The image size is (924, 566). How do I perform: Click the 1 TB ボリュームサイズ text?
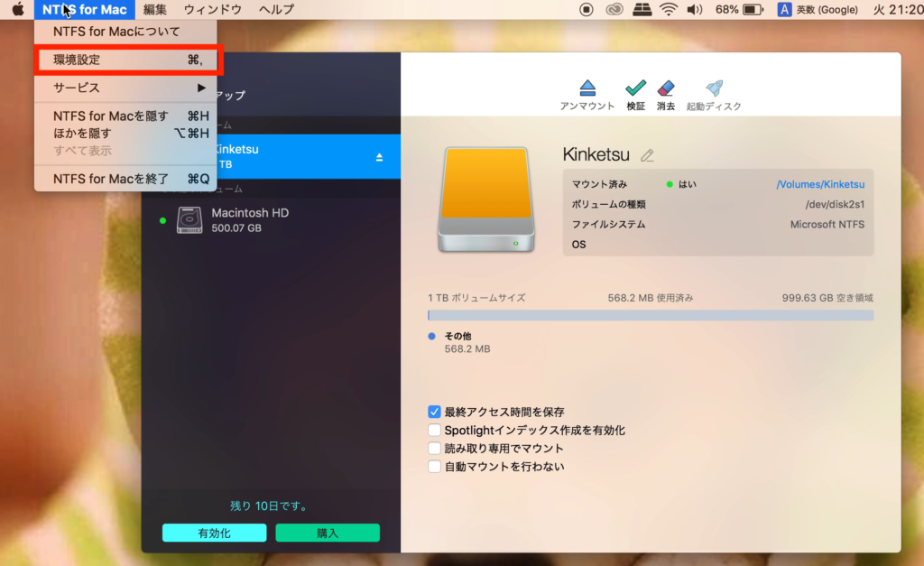click(476, 298)
